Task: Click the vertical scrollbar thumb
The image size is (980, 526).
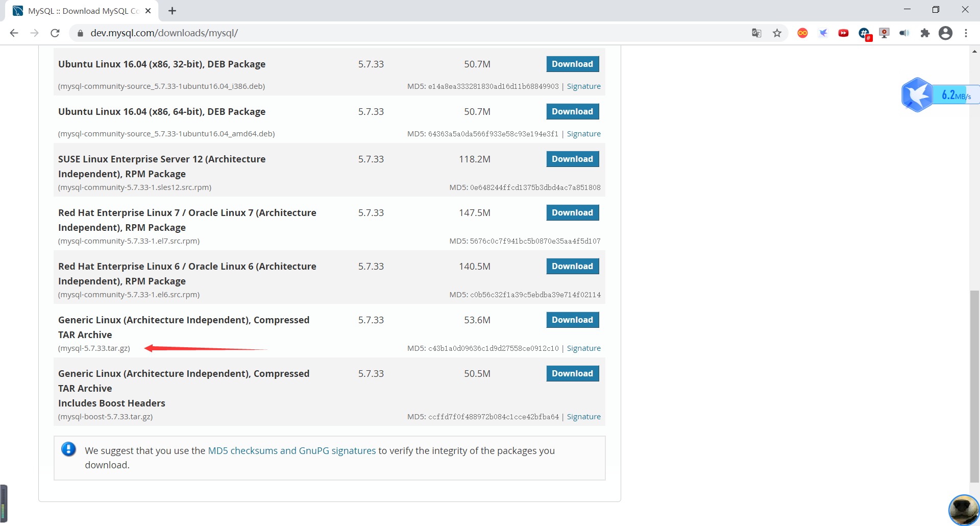Action: [x=974, y=386]
